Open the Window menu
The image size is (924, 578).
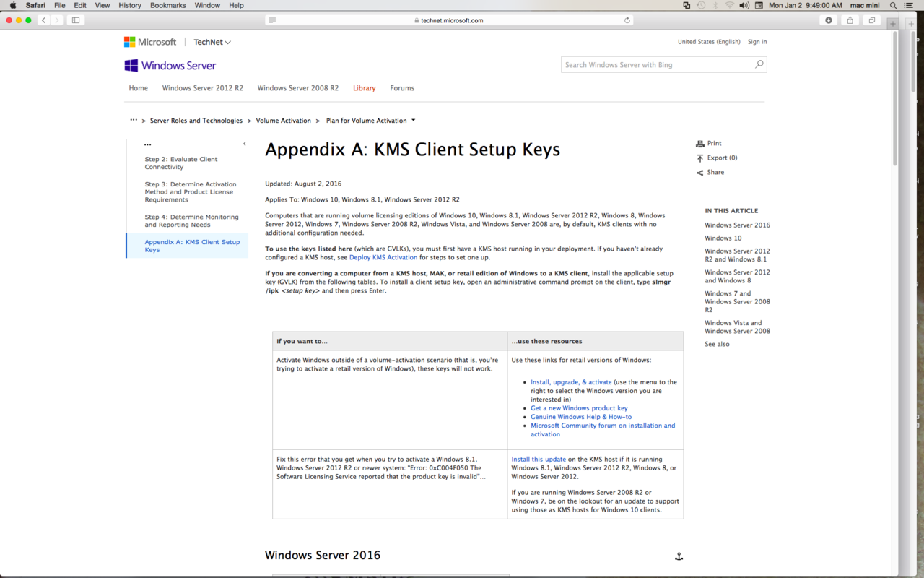point(207,5)
